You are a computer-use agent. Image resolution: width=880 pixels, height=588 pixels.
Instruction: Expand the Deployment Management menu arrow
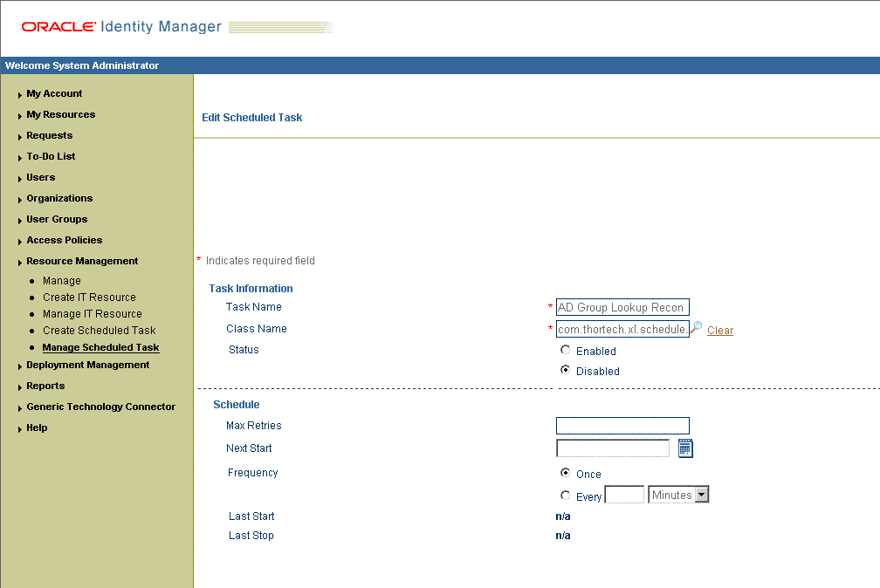19,366
